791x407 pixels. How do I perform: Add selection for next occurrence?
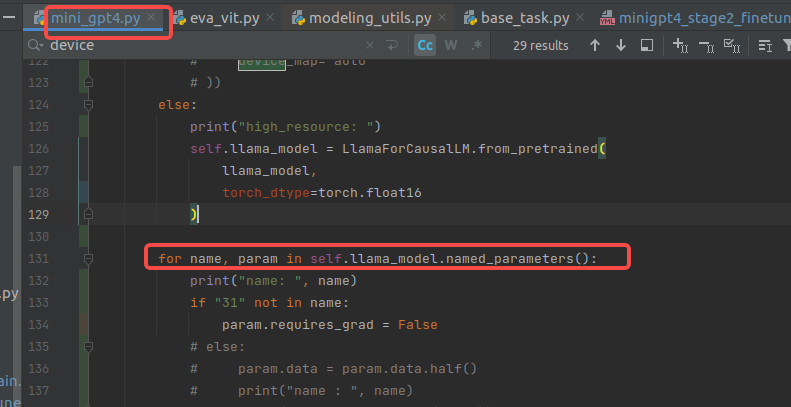tap(681, 45)
